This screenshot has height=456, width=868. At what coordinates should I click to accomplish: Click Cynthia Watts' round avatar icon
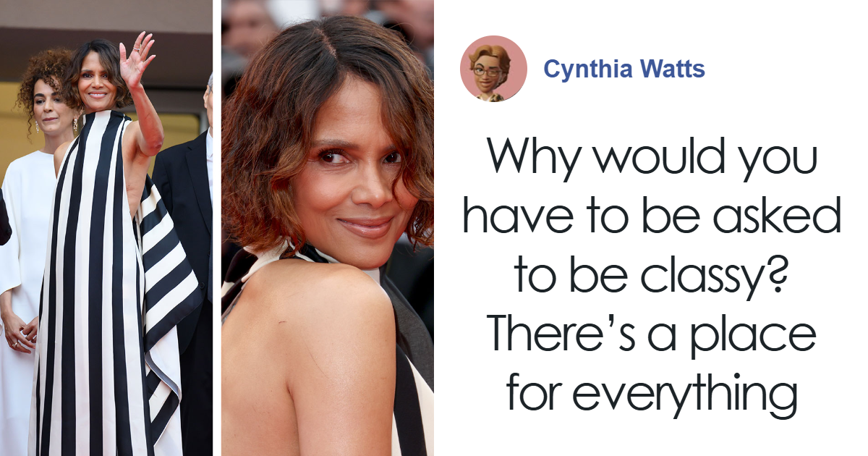point(493,69)
